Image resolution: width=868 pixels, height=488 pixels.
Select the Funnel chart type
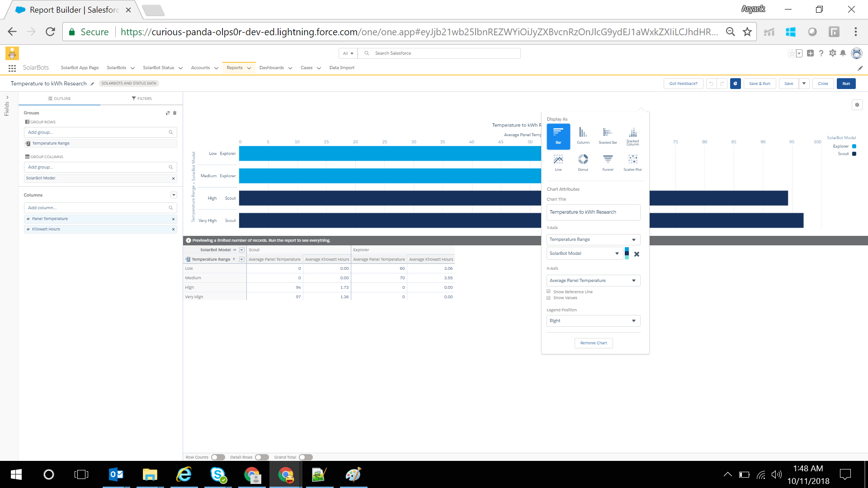click(608, 163)
